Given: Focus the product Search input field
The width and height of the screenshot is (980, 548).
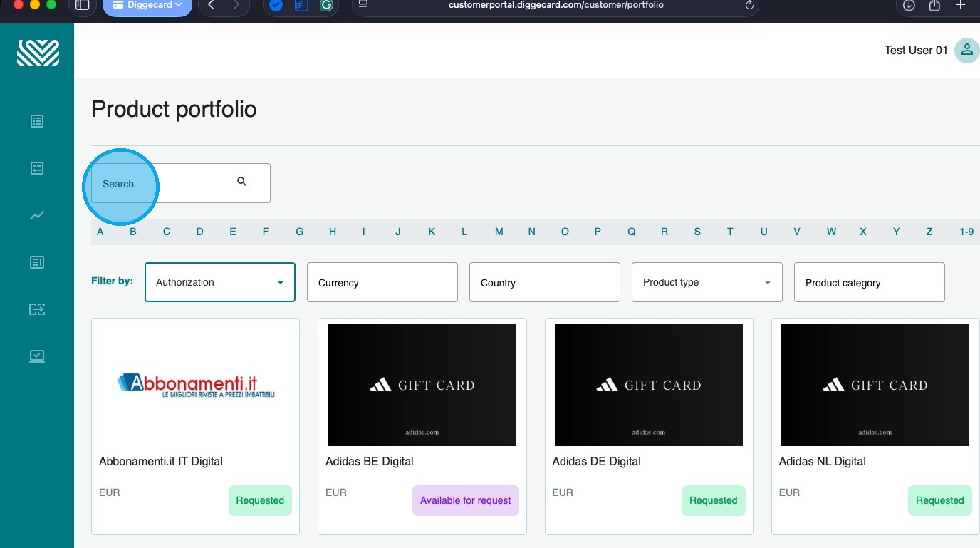Looking at the screenshot, I should click(181, 183).
